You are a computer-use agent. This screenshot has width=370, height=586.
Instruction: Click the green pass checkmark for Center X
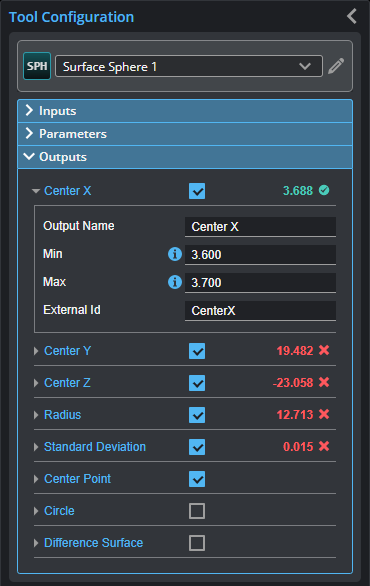(x=324, y=190)
